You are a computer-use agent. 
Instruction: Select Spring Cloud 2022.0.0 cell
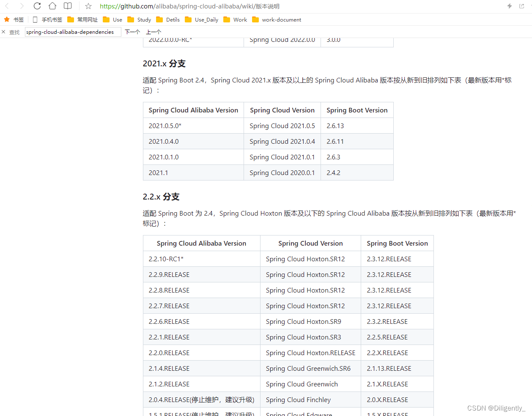(282, 42)
